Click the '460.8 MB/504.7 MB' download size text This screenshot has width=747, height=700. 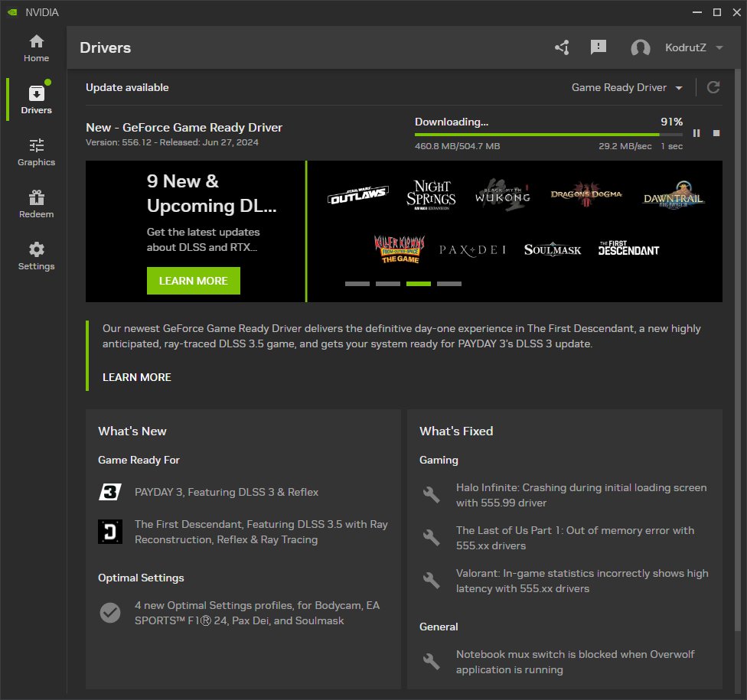(x=458, y=146)
